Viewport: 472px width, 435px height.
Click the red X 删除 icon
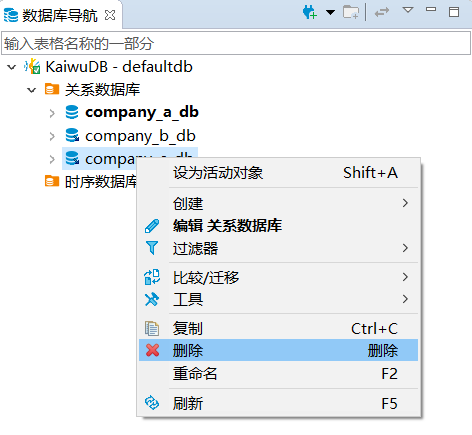tap(152, 350)
